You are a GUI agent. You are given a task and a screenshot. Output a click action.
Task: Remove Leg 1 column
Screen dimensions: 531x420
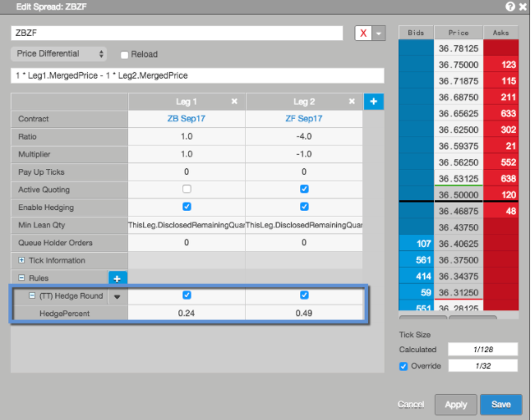pyautogui.click(x=234, y=101)
